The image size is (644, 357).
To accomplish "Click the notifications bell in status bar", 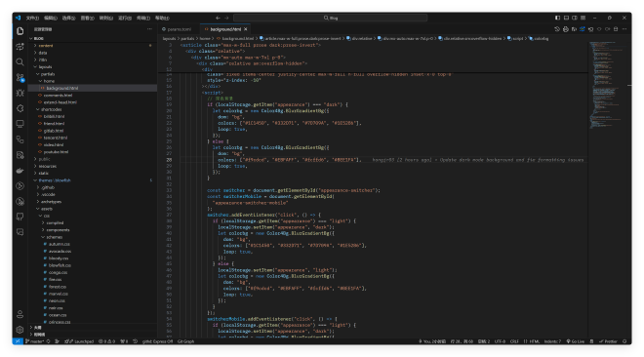I will click(624, 341).
